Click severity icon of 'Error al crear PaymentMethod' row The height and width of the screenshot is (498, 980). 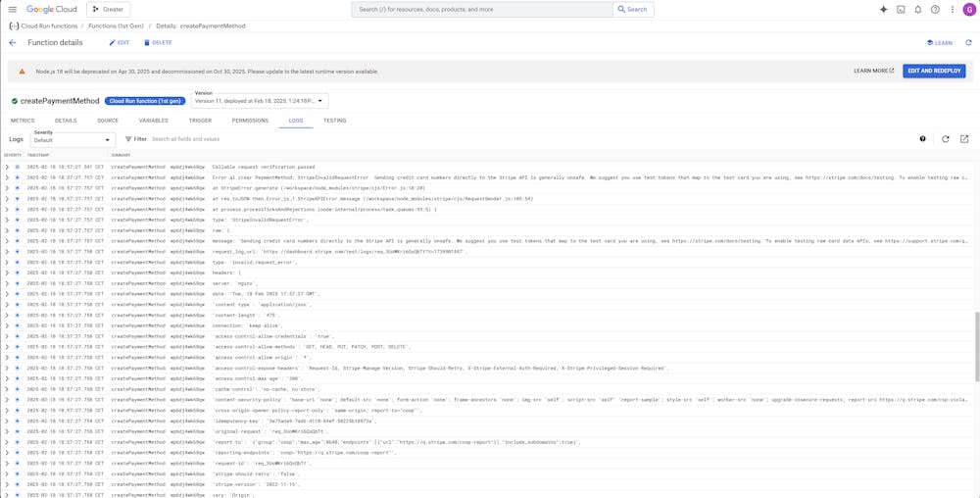[x=17, y=177]
